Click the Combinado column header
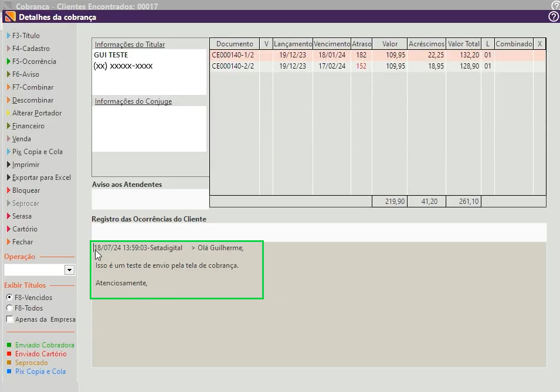This screenshot has height=392, width=560. click(x=514, y=44)
